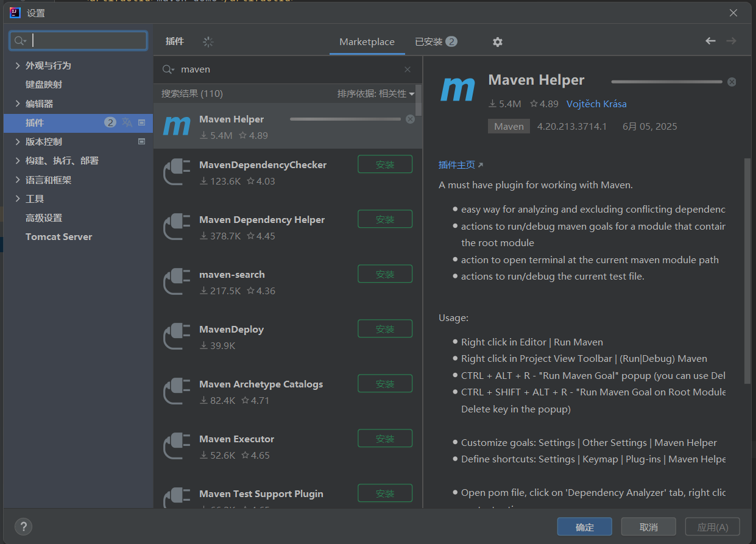Click the update badge 2 on 插件
The image size is (756, 544).
pyautogui.click(x=110, y=122)
